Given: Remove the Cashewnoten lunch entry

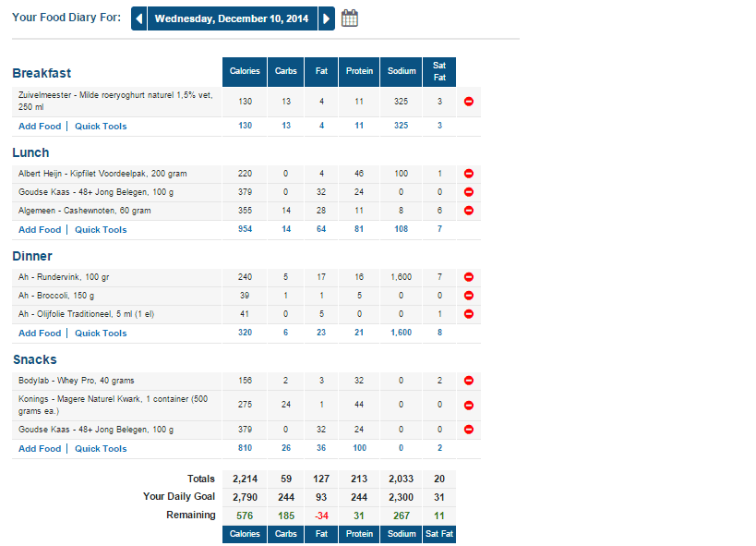Looking at the screenshot, I should click(x=469, y=211).
